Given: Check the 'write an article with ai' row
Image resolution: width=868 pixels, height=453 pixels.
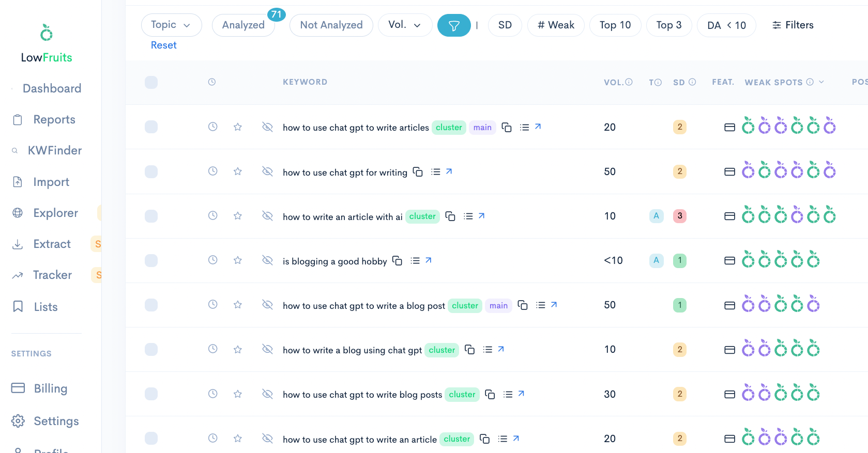Looking at the screenshot, I should pyautogui.click(x=151, y=216).
